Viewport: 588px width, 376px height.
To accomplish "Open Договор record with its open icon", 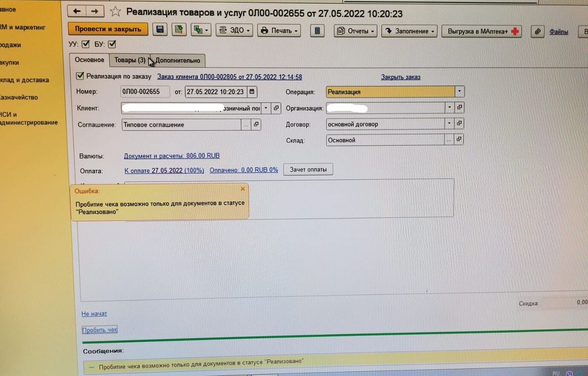I will pyautogui.click(x=459, y=124).
